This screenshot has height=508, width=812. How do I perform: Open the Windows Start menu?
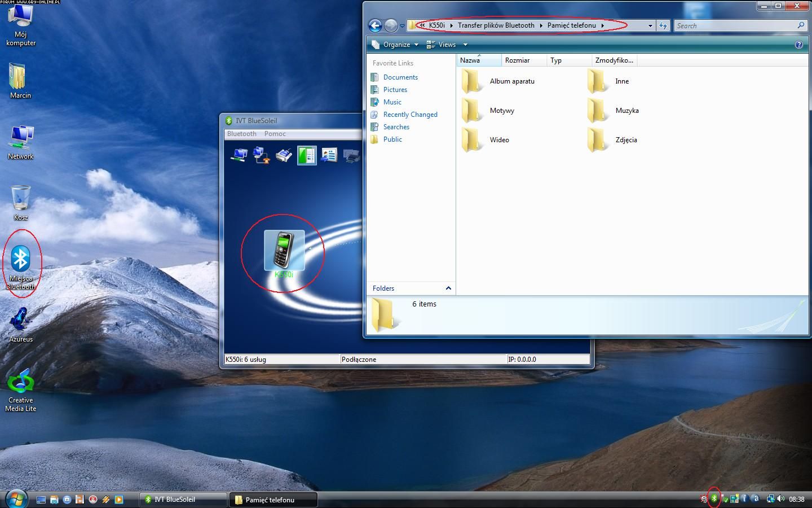coord(16,499)
